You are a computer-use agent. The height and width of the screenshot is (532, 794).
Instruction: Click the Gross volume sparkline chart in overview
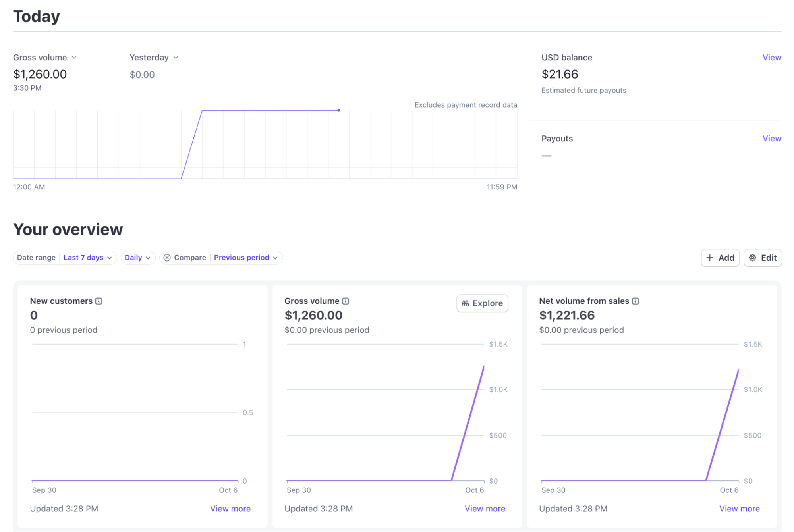click(x=385, y=413)
